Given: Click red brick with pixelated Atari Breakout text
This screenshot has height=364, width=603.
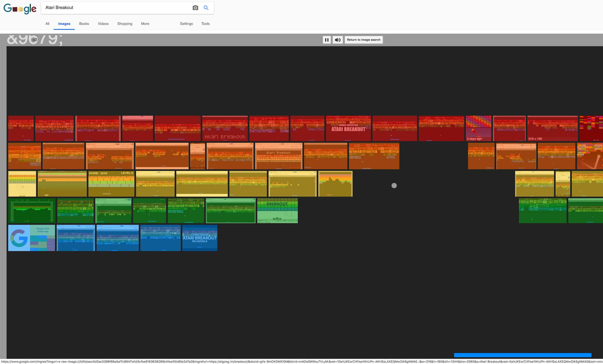Looking at the screenshot, I should click(225, 128).
